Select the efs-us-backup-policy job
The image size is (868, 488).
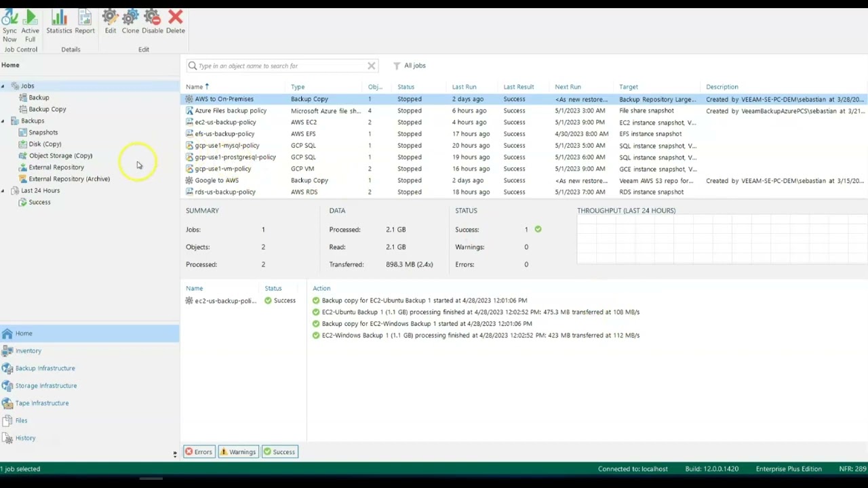524,134
